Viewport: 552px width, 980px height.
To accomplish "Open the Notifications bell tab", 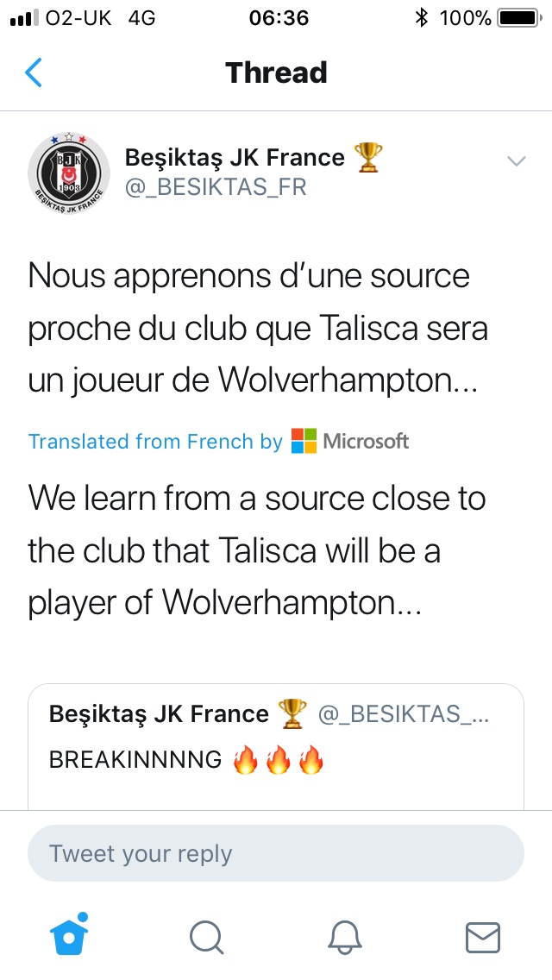I will [345, 938].
